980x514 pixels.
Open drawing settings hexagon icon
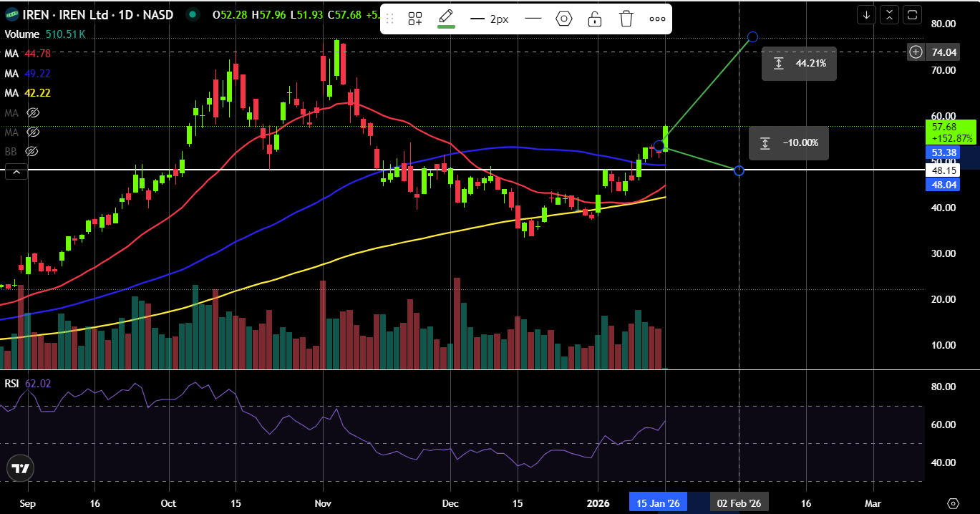pos(564,19)
